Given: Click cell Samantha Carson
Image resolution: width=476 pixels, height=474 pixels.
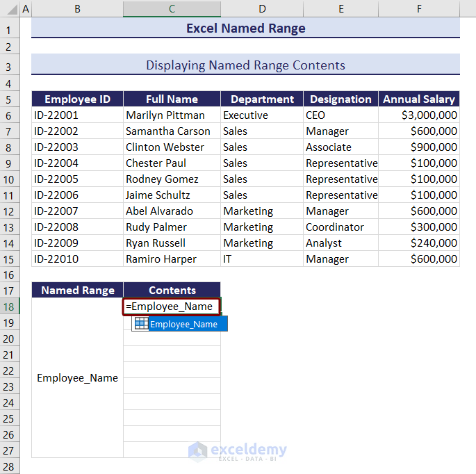Looking at the screenshot, I should [x=172, y=131].
